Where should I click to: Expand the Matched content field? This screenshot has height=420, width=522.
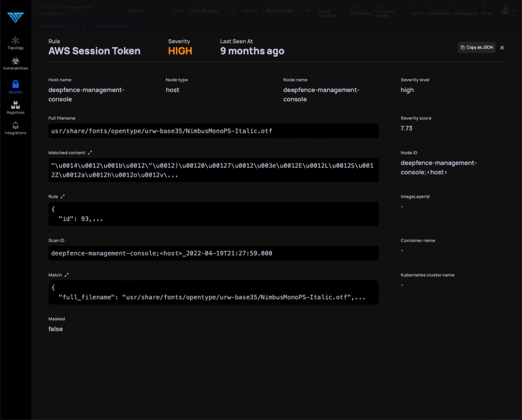[x=90, y=153]
